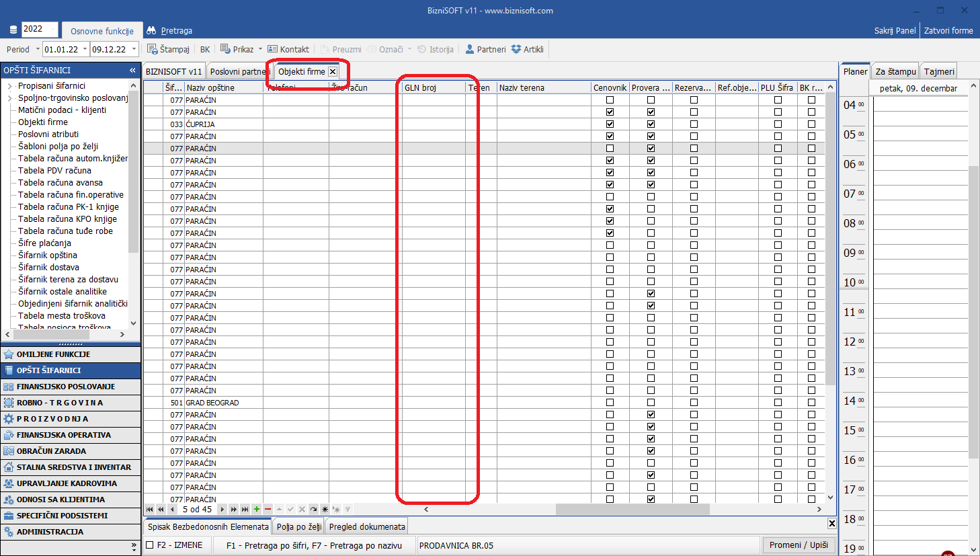Image resolution: width=980 pixels, height=556 pixels.
Task: Open the Kontakt toolbar item
Action: [x=288, y=49]
